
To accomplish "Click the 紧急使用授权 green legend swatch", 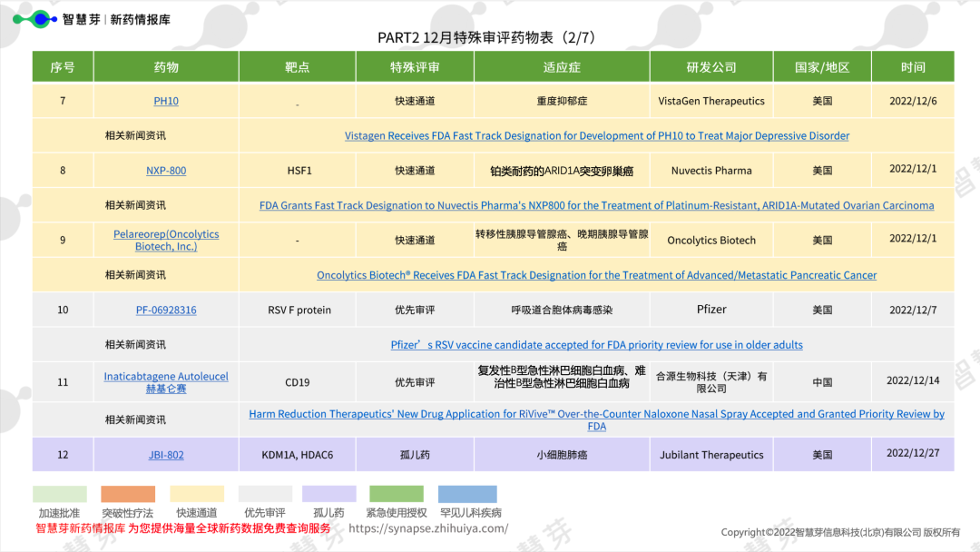I will coord(397,494).
